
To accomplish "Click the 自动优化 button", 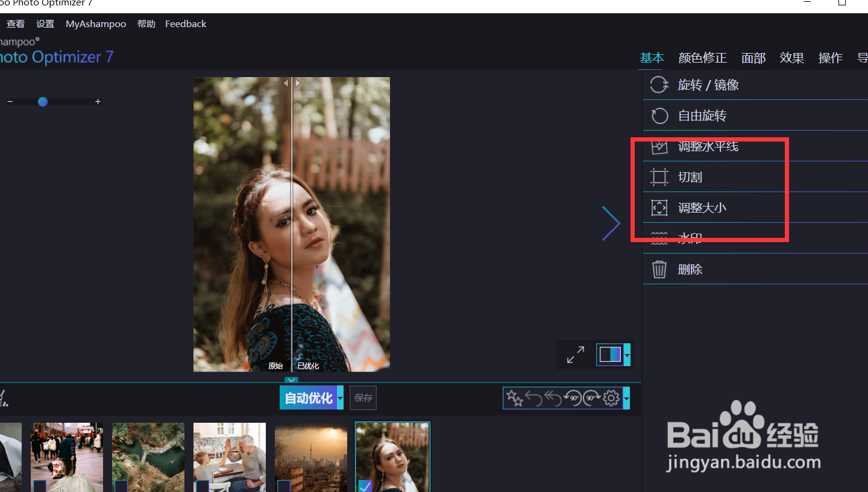I will click(309, 398).
